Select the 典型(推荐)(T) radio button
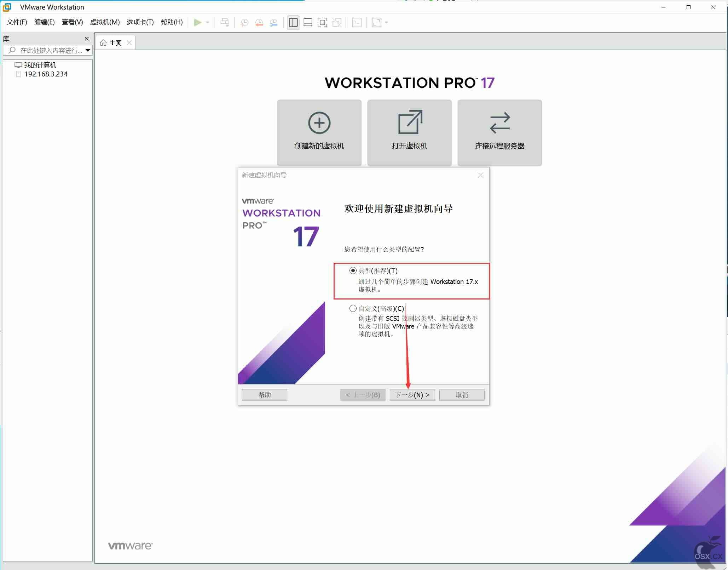Screen dimensions: 728x570 pos(353,270)
